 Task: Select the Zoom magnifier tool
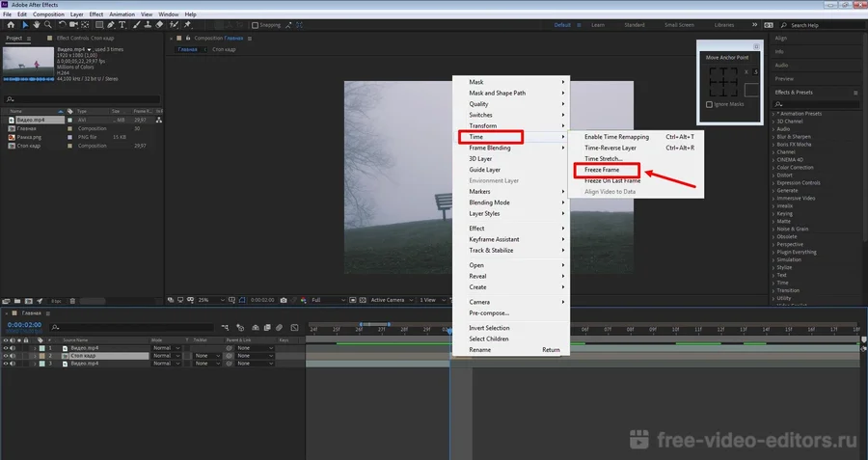[48, 25]
